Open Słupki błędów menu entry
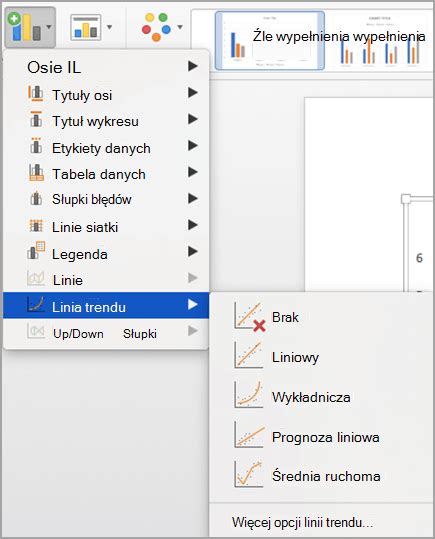Image resolution: width=435 pixels, height=539 pixels. (106, 199)
